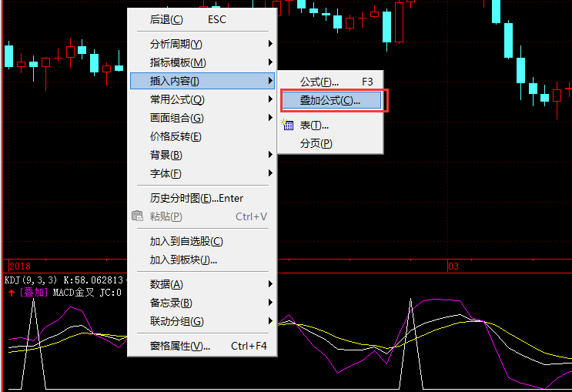Click the KDJ(9,3,3) indicator label
Viewport: 572px width, 392px height.
(31, 280)
